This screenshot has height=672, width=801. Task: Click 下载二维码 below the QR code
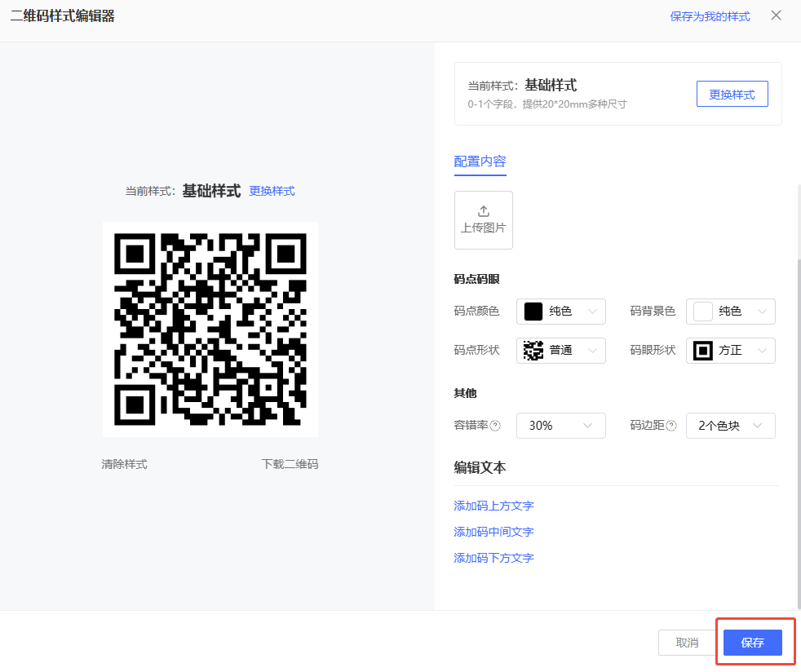click(290, 464)
